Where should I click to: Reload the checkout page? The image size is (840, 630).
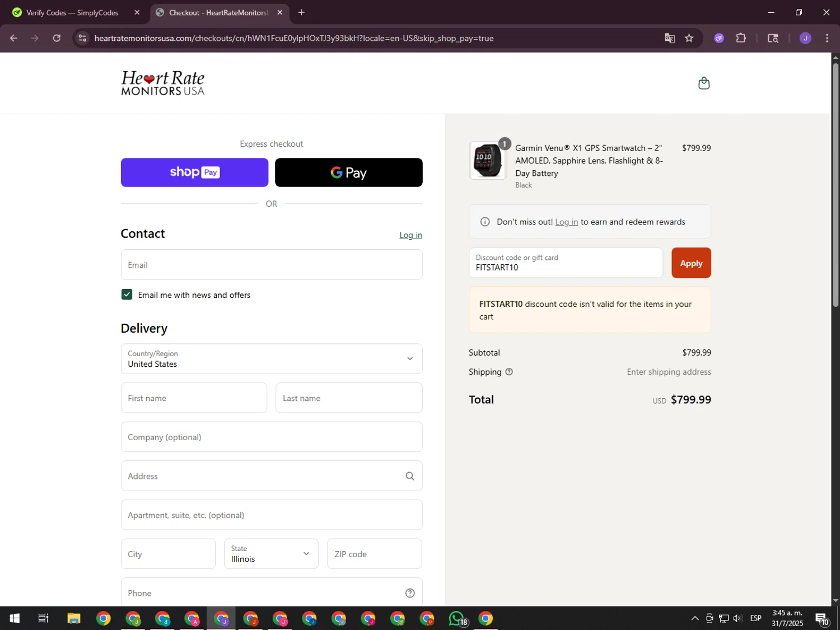click(57, 38)
